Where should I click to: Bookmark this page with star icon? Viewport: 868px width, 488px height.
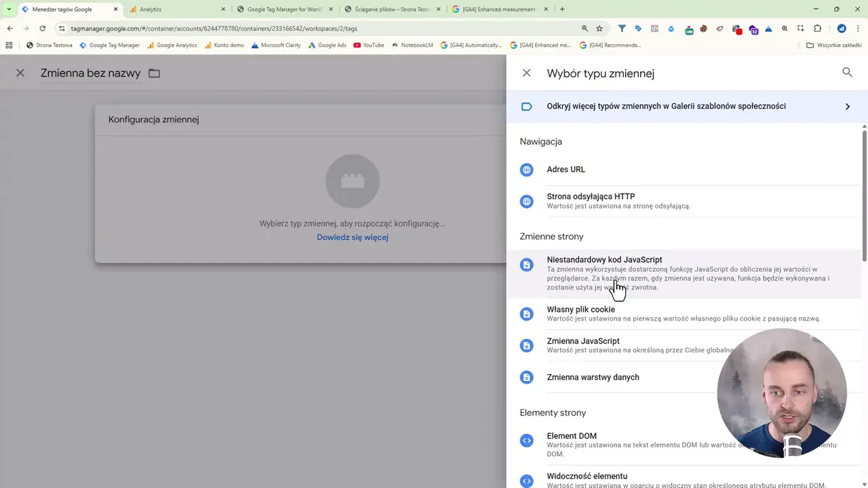click(x=599, y=28)
